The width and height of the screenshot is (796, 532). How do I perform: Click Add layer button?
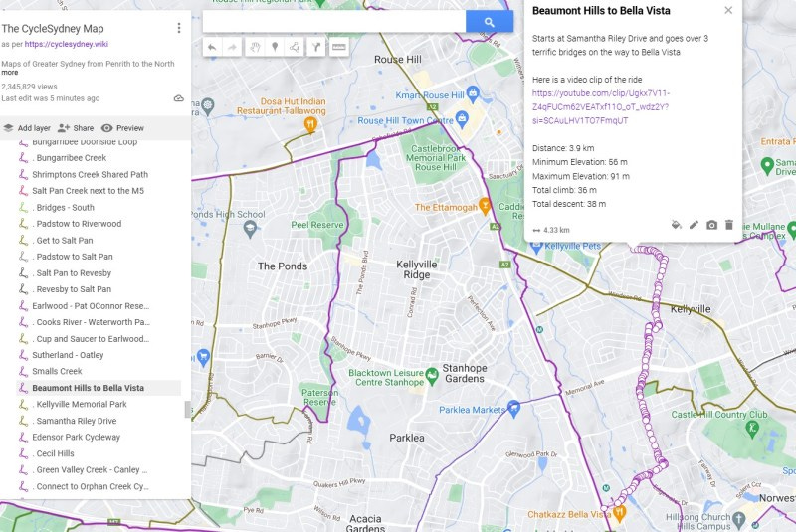coord(27,128)
